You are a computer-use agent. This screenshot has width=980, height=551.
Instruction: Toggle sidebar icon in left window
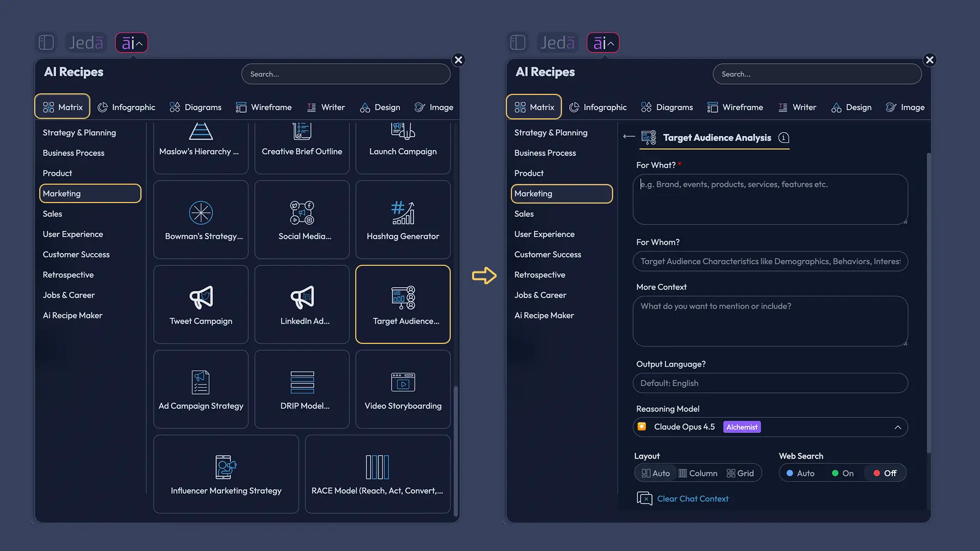point(46,42)
